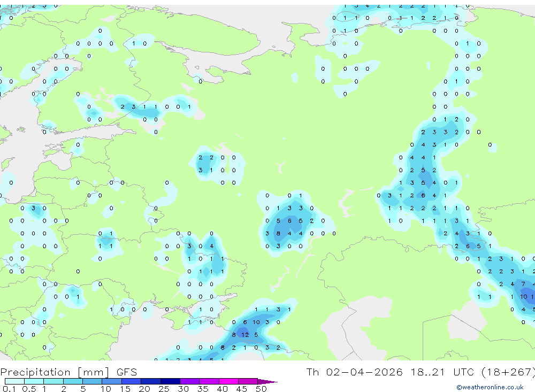
Task: Click the 0.1–0.5 mm legend color swatch
Action: pos(14,381)
